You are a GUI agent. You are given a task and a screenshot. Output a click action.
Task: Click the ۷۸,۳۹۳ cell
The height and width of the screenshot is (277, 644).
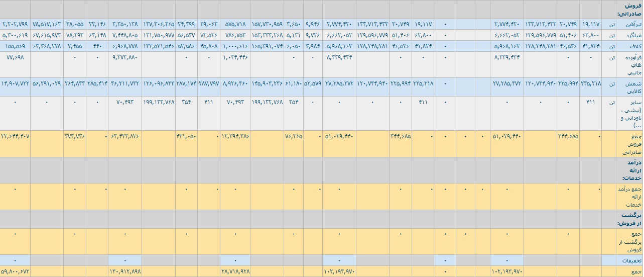coord(74,35)
